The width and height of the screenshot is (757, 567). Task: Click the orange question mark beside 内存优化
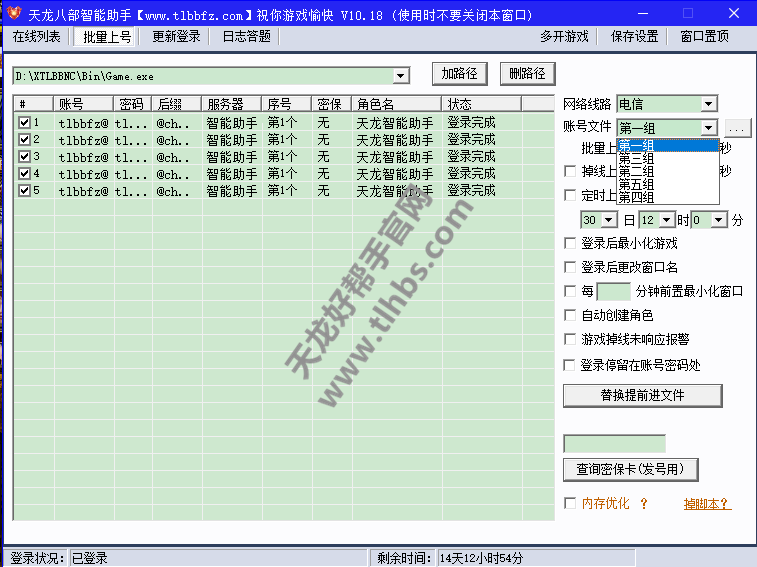[644, 504]
